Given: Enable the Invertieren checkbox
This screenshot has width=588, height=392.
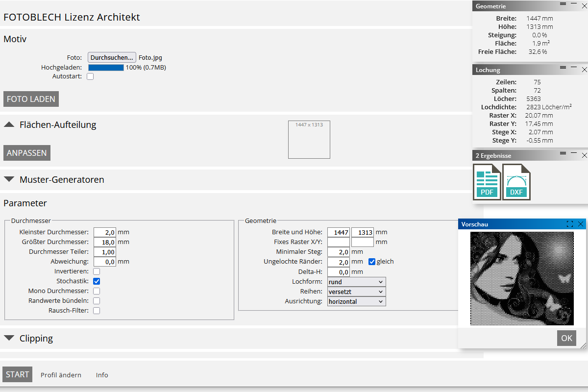Looking at the screenshot, I should [97, 271].
